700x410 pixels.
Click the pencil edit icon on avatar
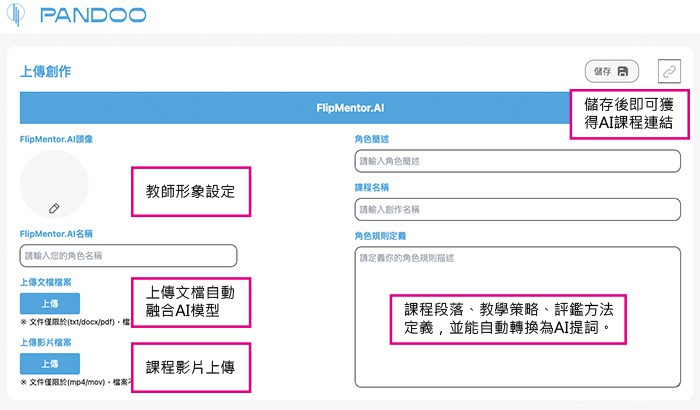54,208
